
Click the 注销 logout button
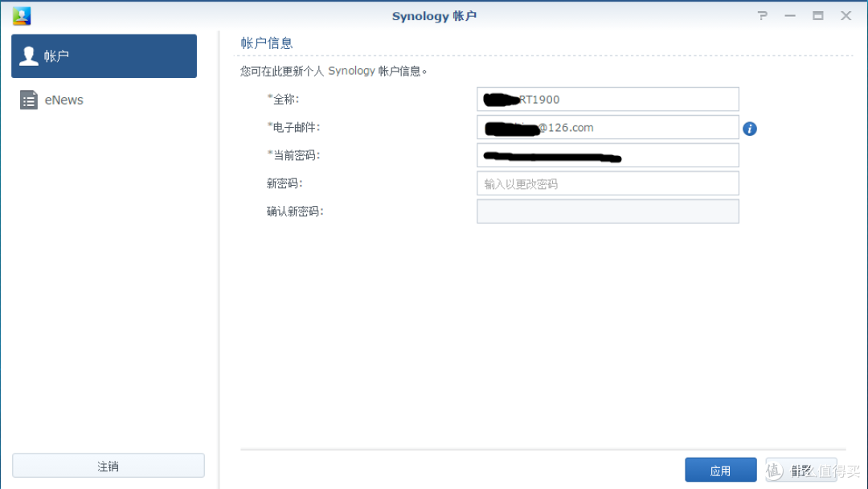coord(108,466)
